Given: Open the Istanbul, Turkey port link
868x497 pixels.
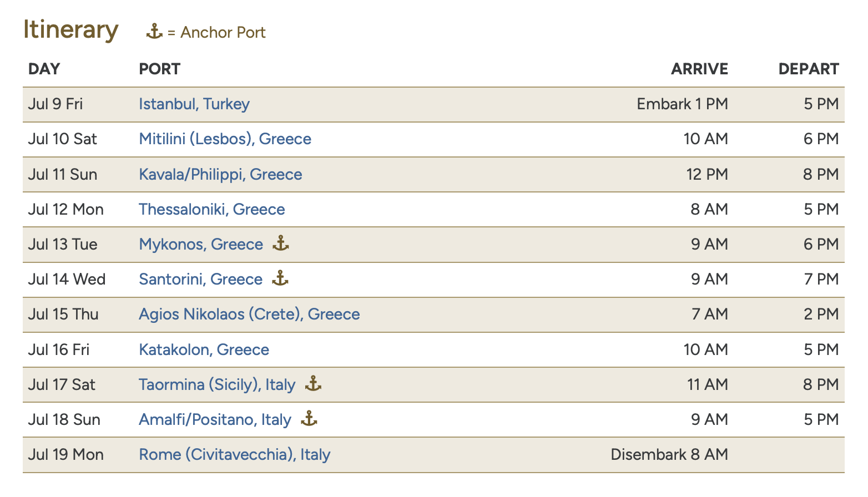Looking at the screenshot, I should click(x=194, y=104).
